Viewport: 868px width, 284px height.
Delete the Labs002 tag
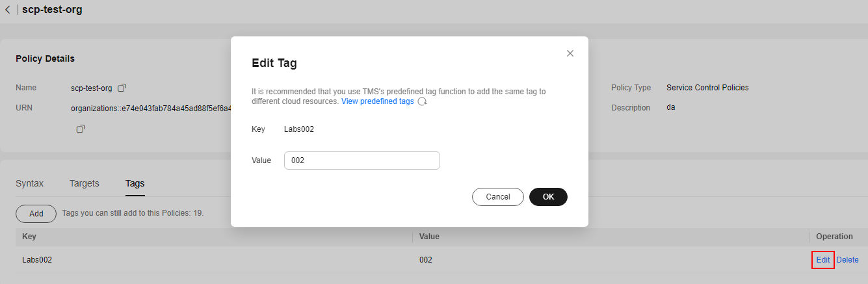pyautogui.click(x=847, y=260)
